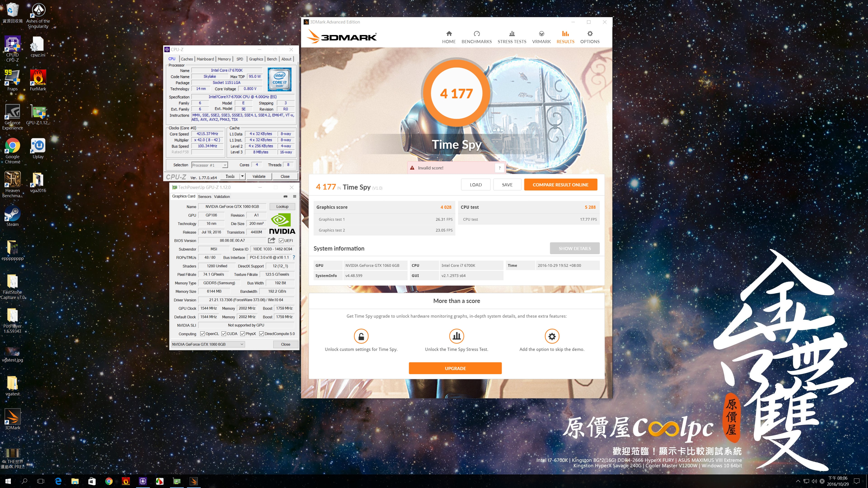Expand CPU-Z Tools dropdown arrow
The height and width of the screenshot is (488, 868).
[x=242, y=176]
